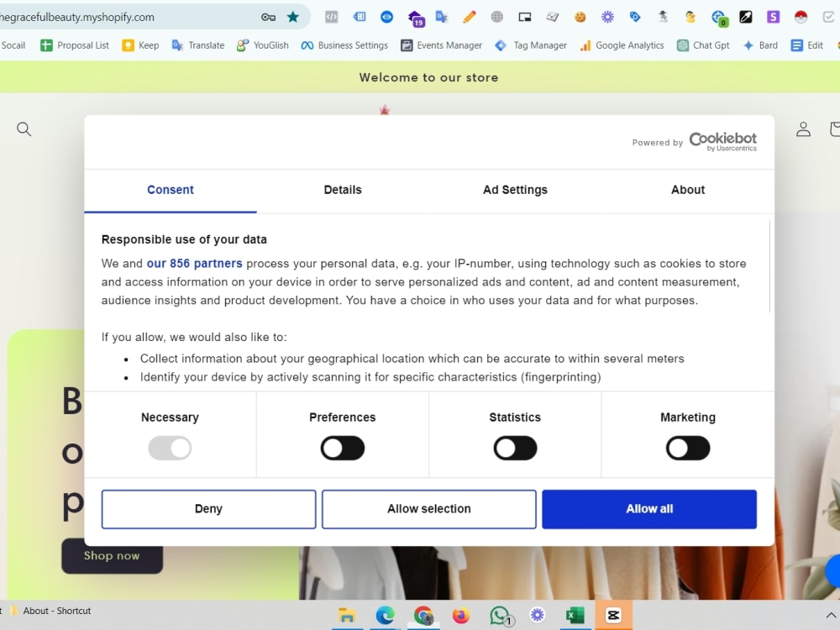Open the Ad Settings tab
Viewport: 840px width, 630px height.
tap(515, 190)
